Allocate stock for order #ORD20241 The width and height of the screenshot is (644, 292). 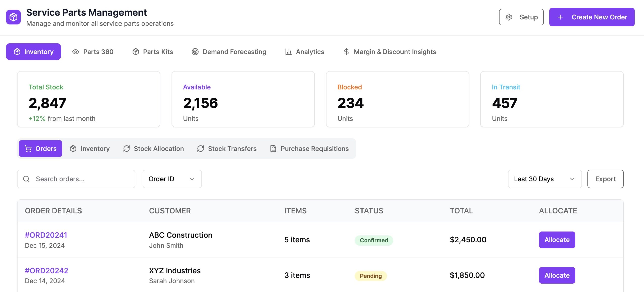click(x=557, y=240)
